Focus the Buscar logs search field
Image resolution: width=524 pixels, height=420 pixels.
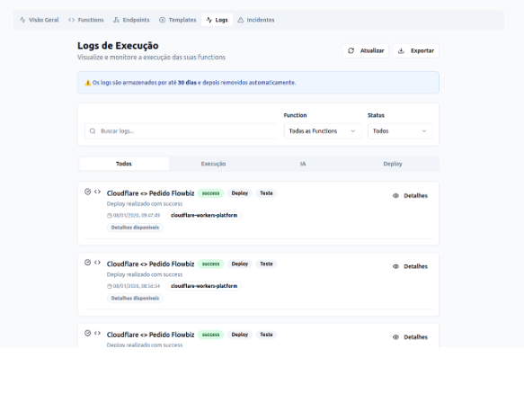(x=181, y=131)
